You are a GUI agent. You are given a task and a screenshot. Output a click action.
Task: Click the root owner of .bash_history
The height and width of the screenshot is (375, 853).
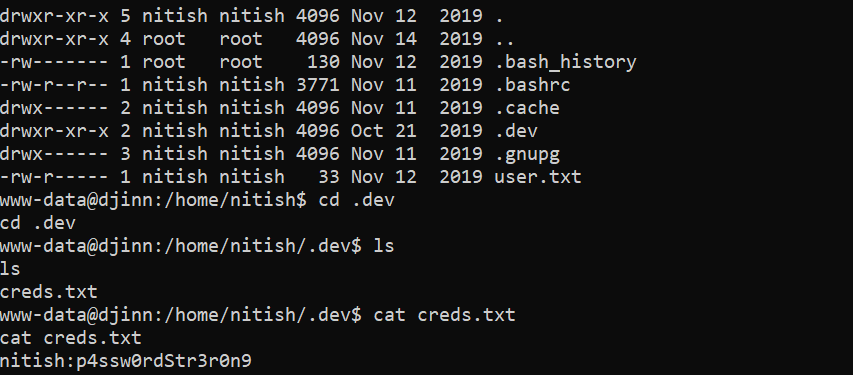coord(164,62)
